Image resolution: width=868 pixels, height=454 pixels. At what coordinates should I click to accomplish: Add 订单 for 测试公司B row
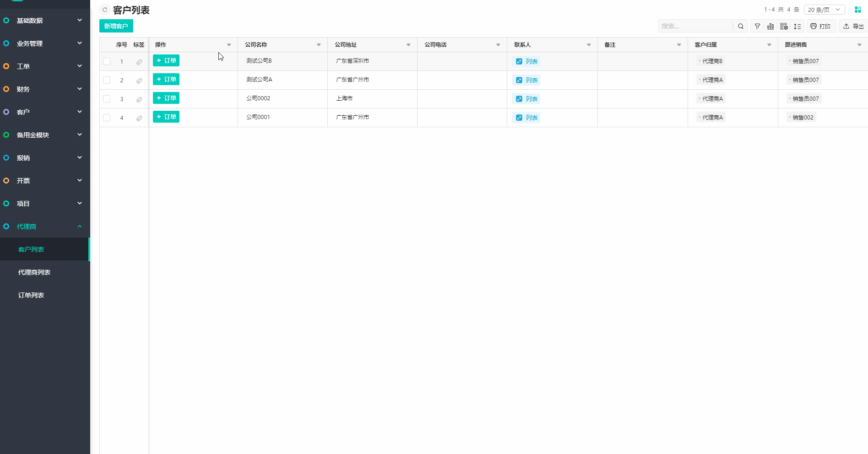[166, 60]
